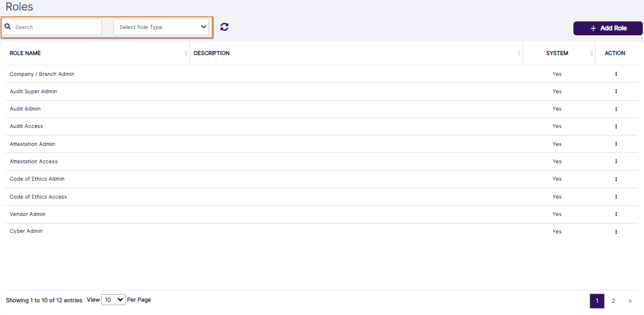Open three-dot menu for Cyber Admin row
This screenshot has height=315, width=644.
click(x=616, y=232)
